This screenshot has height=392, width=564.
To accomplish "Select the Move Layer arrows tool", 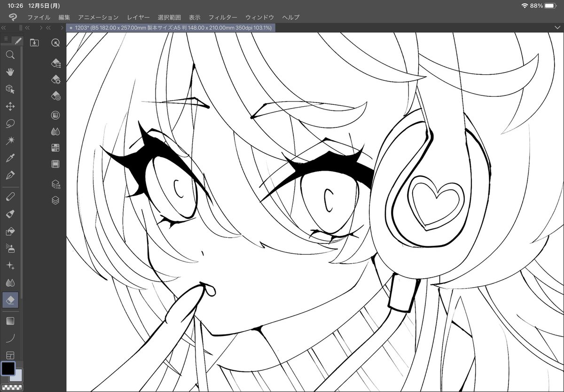I will coord(10,107).
